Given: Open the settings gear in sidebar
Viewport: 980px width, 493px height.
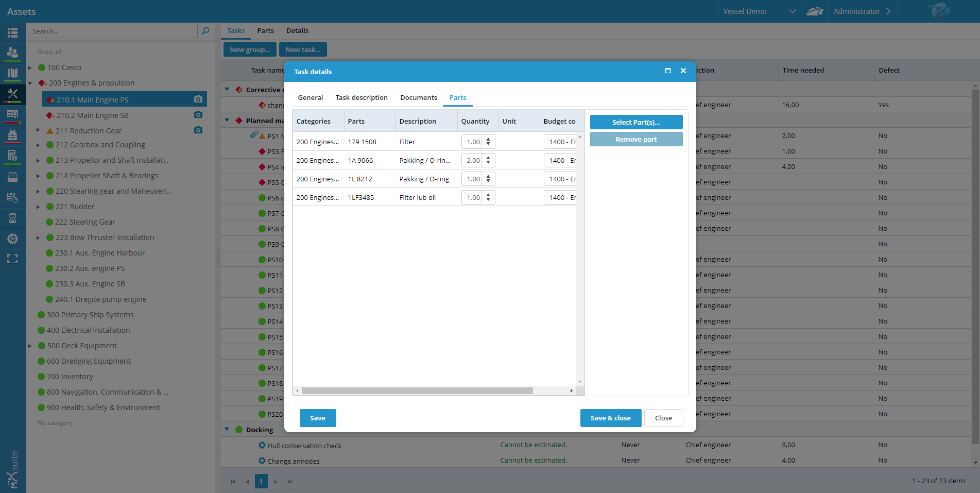Looking at the screenshot, I should (x=12, y=239).
